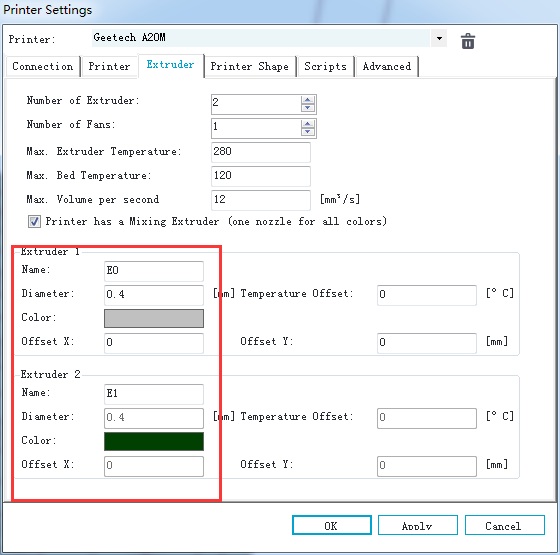This screenshot has height=555, width=560.
Task: Click the OK button
Action: (332, 525)
